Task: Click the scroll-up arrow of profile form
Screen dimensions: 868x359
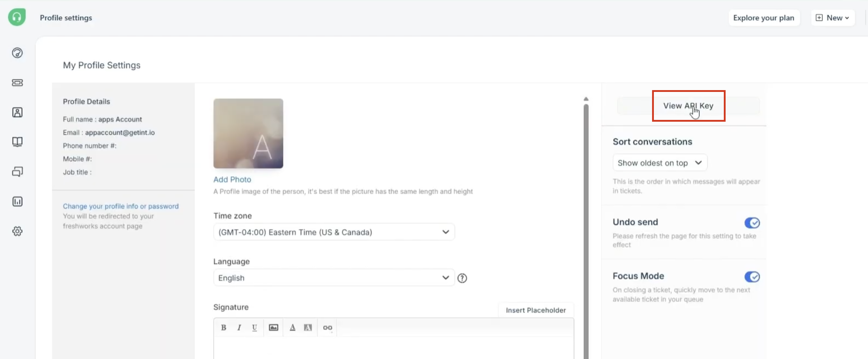Action: click(586, 99)
